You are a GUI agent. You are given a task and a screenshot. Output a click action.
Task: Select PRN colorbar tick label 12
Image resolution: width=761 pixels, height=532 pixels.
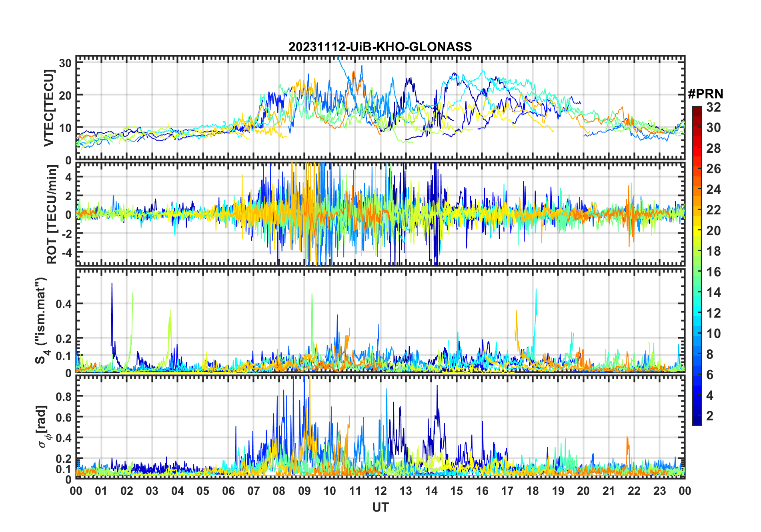(713, 313)
